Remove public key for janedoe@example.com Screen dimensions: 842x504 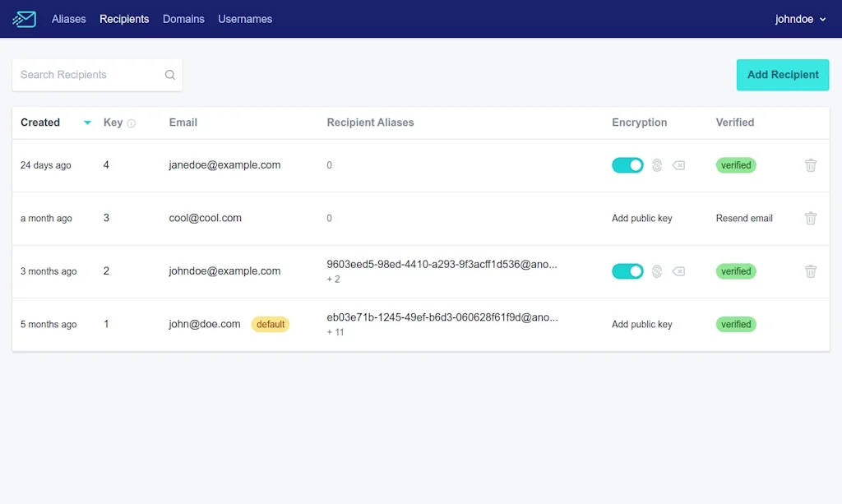point(678,165)
